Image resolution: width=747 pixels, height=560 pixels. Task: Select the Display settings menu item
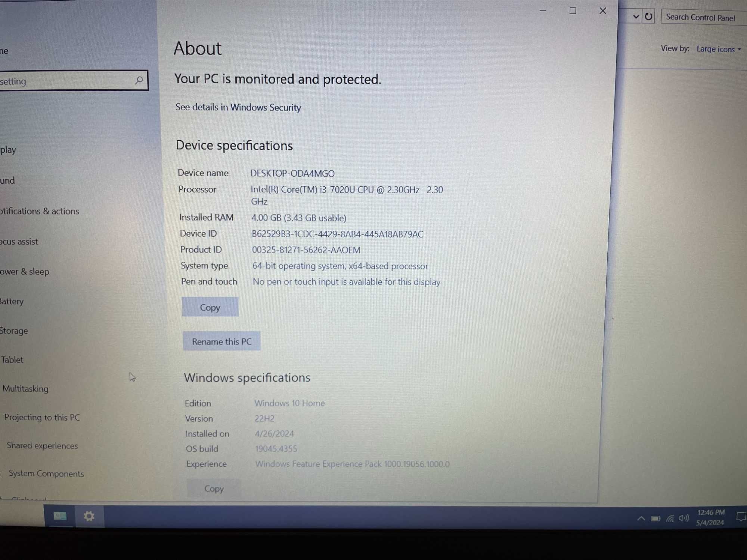coord(10,149)
